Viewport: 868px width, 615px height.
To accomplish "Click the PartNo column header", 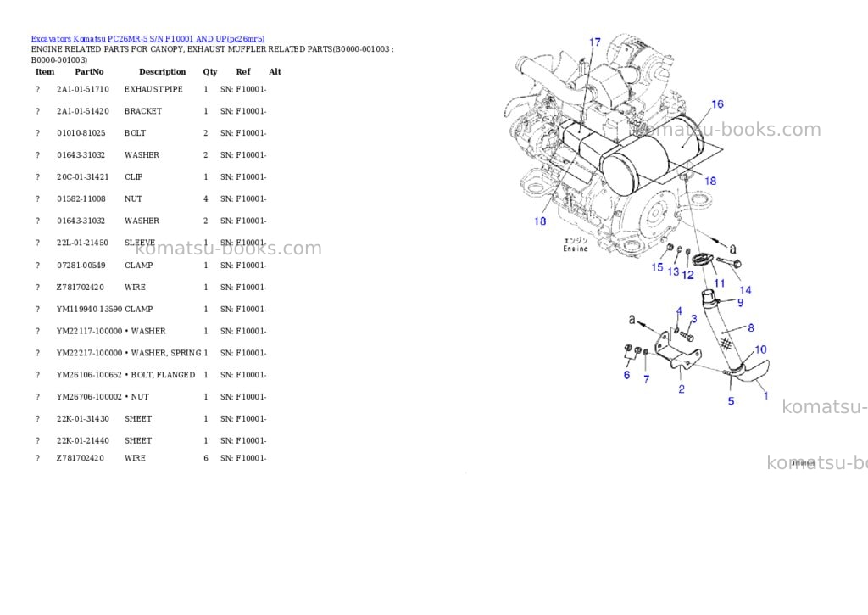I will pos(89,71).
